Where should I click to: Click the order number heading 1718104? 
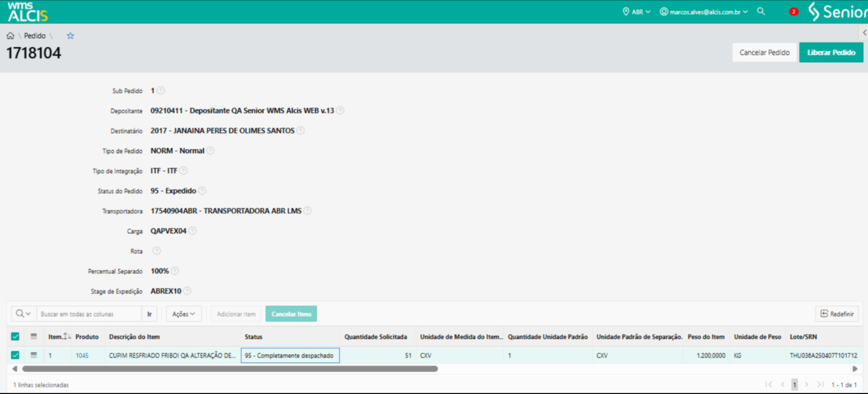(33, 53)
